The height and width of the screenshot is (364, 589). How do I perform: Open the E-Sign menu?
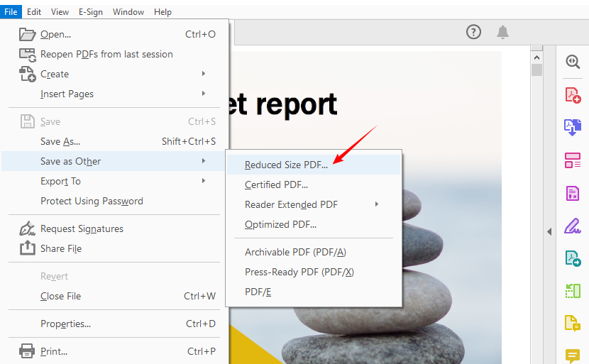coord(91,12)
